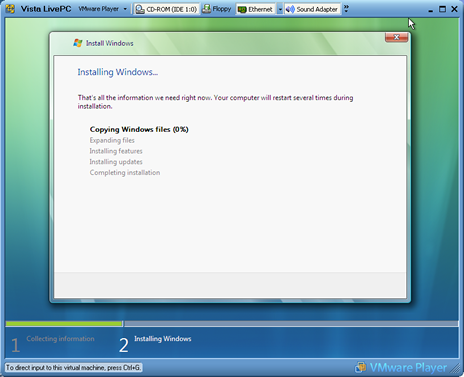
Task: Click the 'Expanding files' step text
Action: (x=112, y=140)
